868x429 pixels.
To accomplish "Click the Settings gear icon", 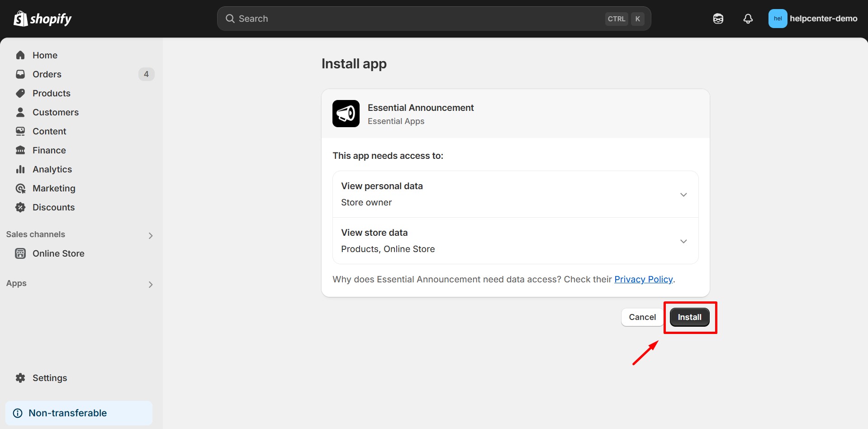I will point(20,378).
